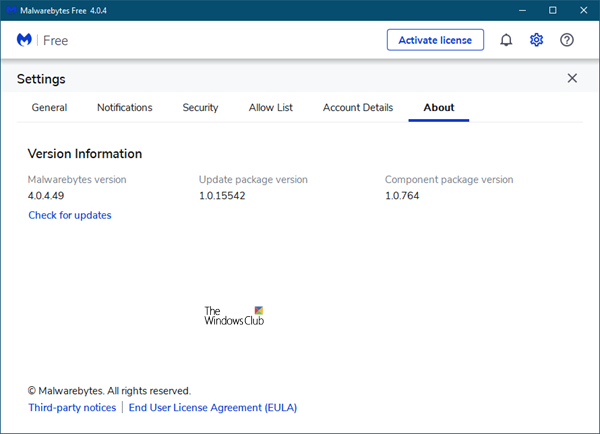Viewport: 600px width, 434px height.
Task: Click the Update package version label
Action: 253,179
